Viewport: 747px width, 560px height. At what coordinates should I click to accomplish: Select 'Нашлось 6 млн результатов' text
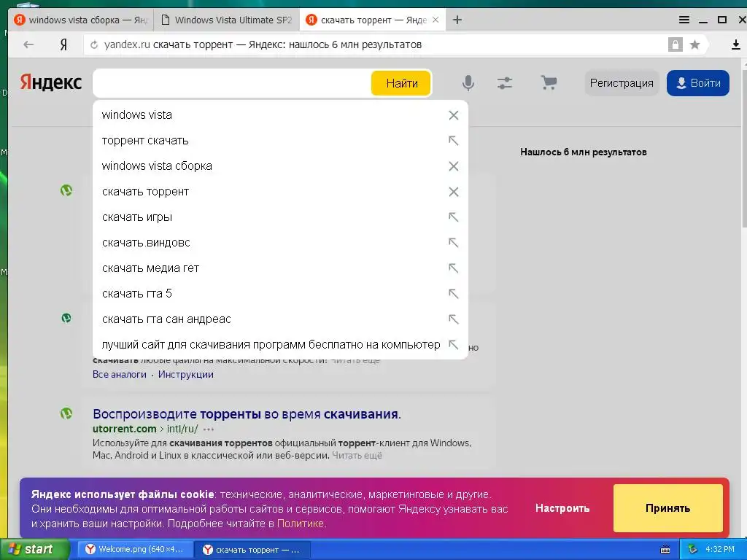(583, 152)
